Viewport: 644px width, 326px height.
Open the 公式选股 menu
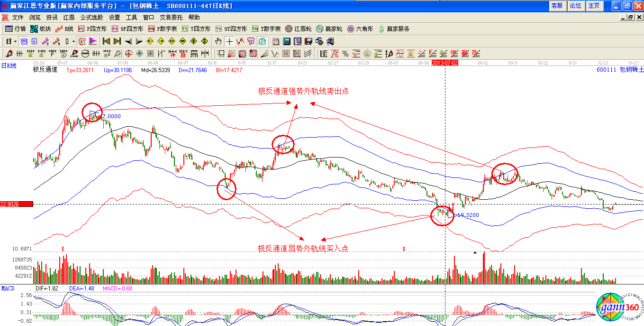tap(91, 18)
